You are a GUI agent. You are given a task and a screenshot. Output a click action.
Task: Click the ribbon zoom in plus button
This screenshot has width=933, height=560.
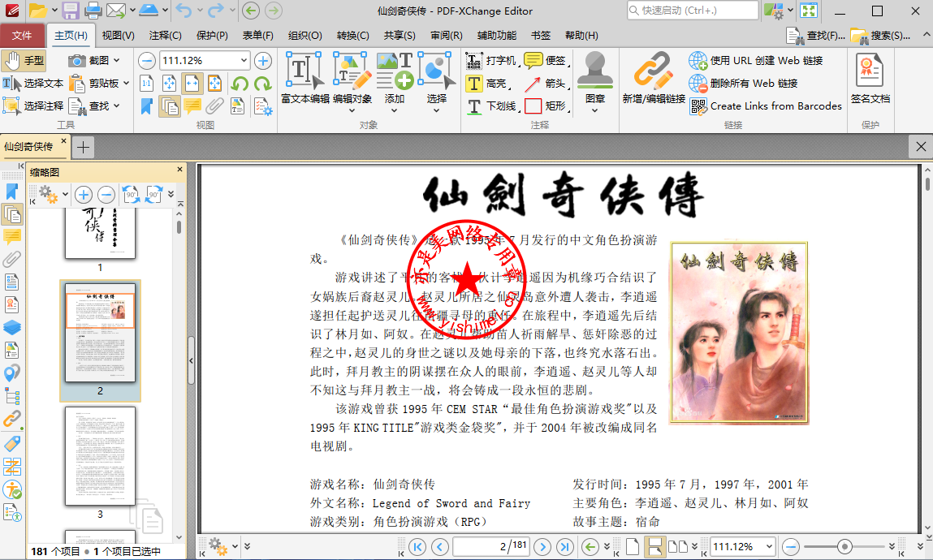(263, 61)
